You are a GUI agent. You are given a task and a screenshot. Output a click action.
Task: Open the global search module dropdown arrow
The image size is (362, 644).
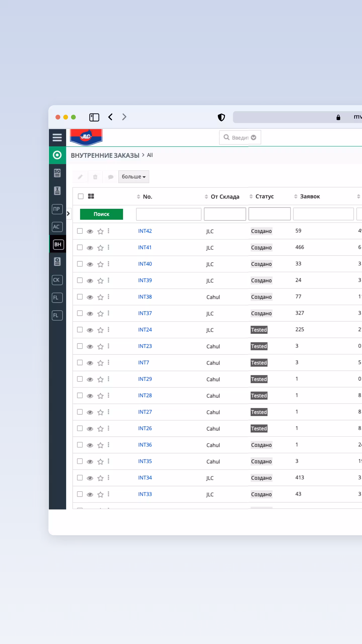pos(254,137)
